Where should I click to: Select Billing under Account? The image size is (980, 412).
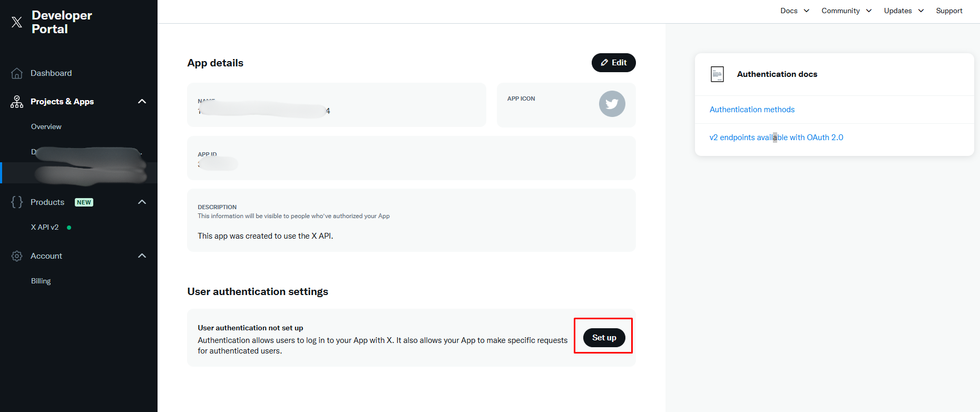pyautogui.click(x=41, y=281)
